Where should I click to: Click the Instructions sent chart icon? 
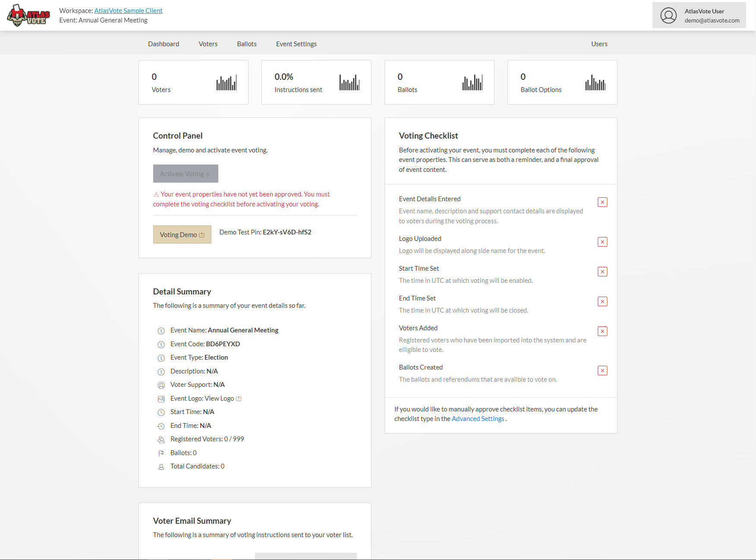(349, 82)
